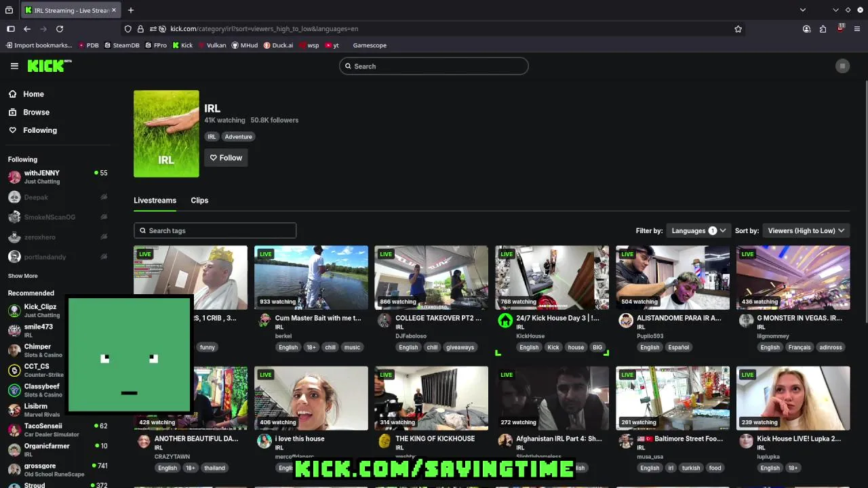The image size is (868, 488).
Task: Open the Gamescope bookmark
Action: point(370,45)
